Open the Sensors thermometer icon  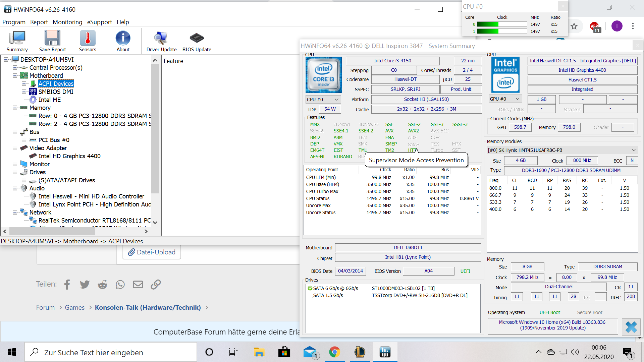[88, 41]
